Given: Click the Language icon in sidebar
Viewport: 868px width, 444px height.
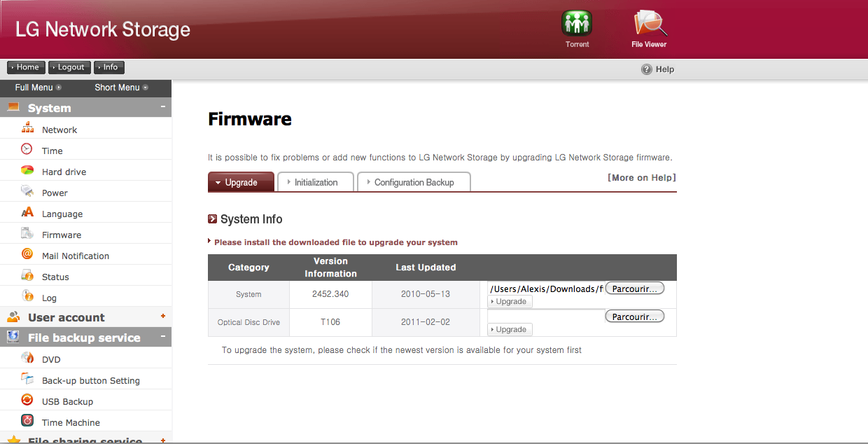Looking at the screenshot, I should click(27, 212).
